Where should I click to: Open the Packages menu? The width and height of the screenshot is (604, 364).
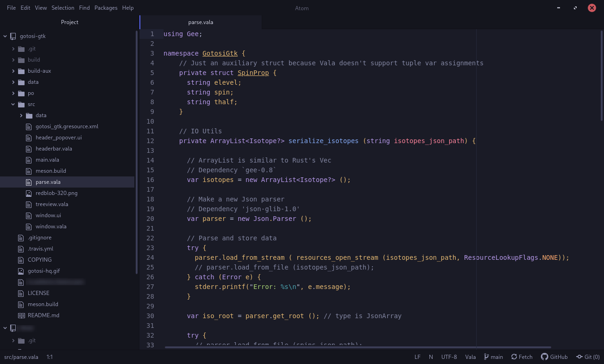pos(106,8)
